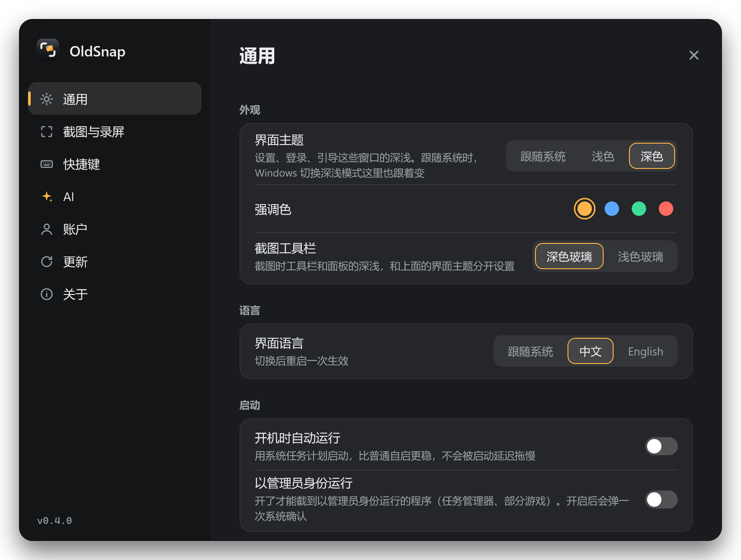Choose the blue accent color
Image resolution: width=741 pixels, height=560 pixels.
[x=611, y=209]
